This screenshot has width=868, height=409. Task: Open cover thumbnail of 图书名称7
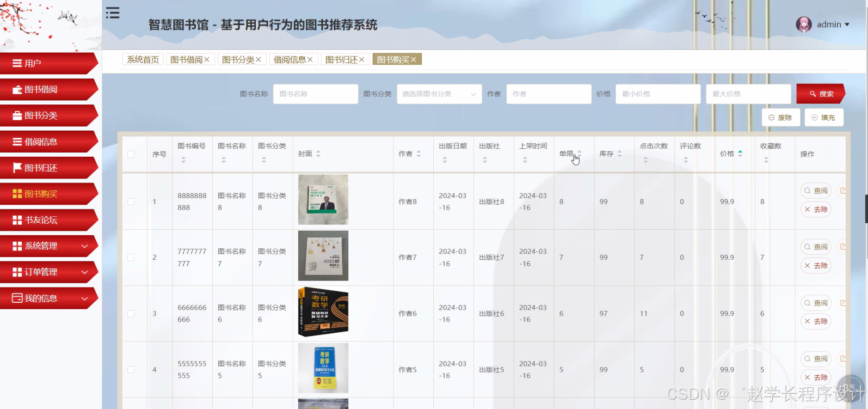[323, 256]
